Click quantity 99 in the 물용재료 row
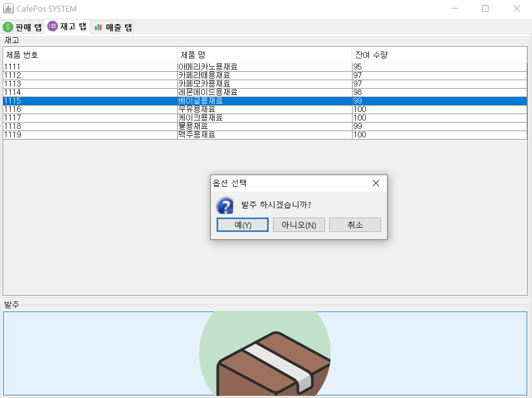The image size is (532, 398). click(440, 126)
